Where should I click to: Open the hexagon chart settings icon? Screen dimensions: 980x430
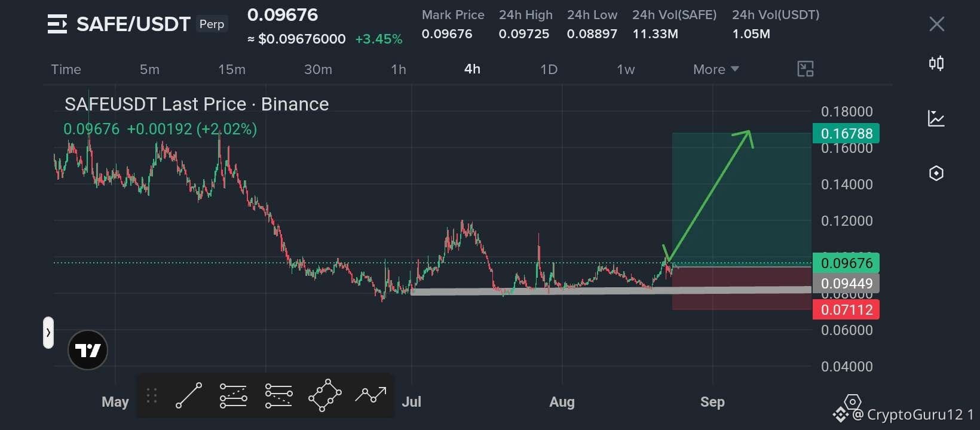pos(936,173)
